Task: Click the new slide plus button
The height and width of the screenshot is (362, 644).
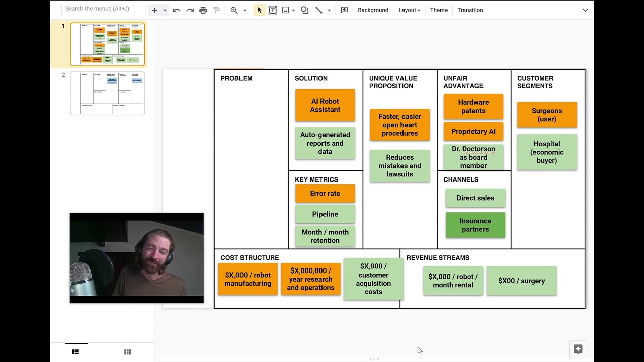Action: pos(154,10)
